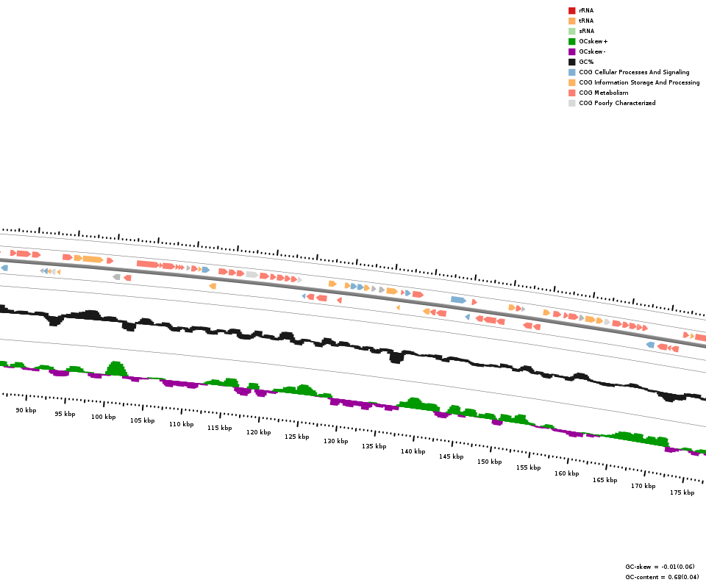Click the black GC% legend swatch

click(x=571, y=62)
